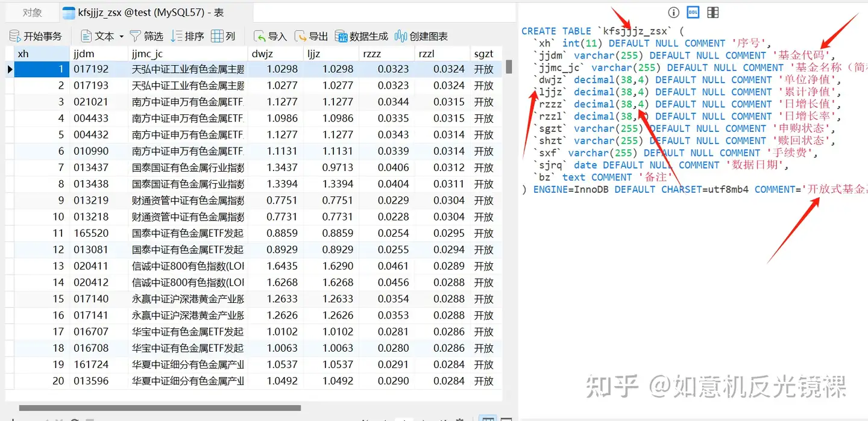
Task: Switch to the 对象 tab
Action: pyautogui.click(x=32, y=13)
